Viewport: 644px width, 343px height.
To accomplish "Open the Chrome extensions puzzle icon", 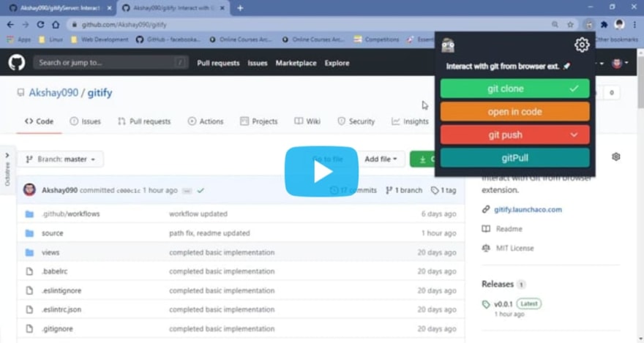I will pyautogui.click(x=604, y=25).
